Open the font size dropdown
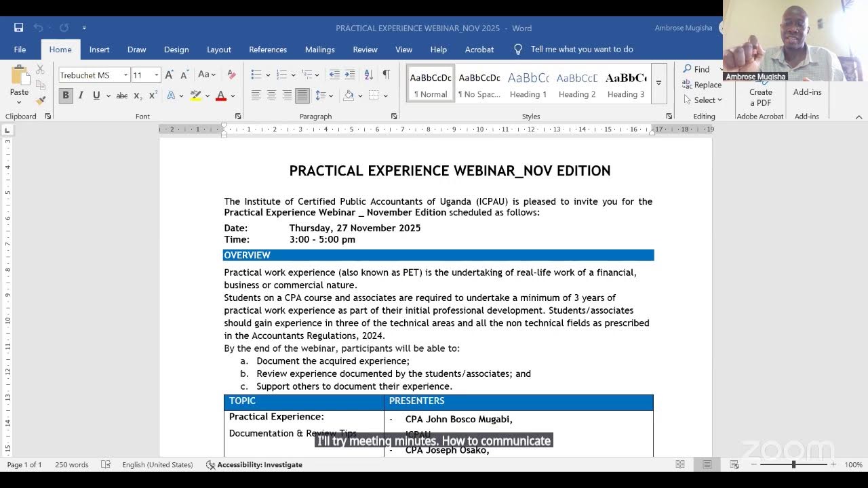Viewport: 868px width, 488px height. tap(157, 75)
